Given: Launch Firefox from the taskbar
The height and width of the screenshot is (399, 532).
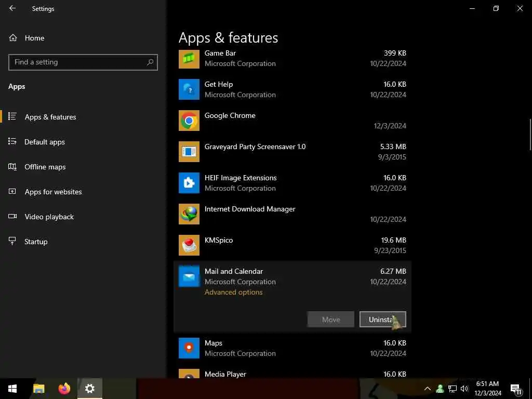Looking at the screenshot, I should pyautogui.click(x=64, y=389).
